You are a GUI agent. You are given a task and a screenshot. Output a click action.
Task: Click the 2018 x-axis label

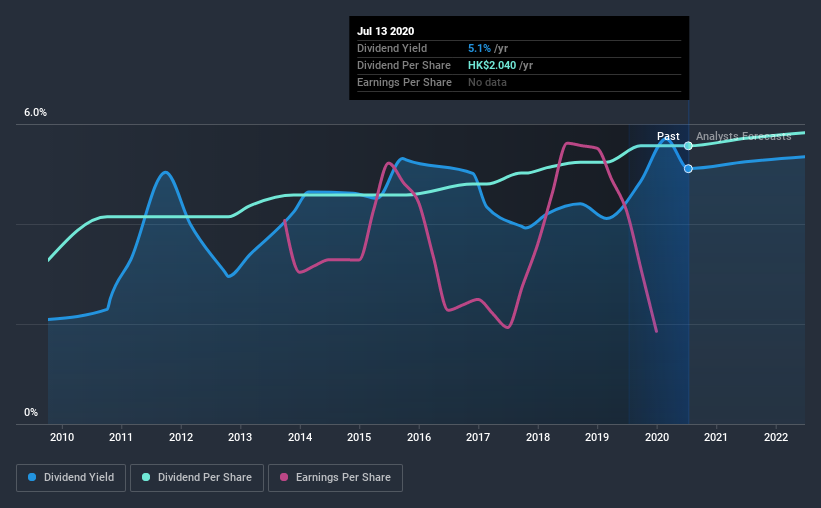538,437
